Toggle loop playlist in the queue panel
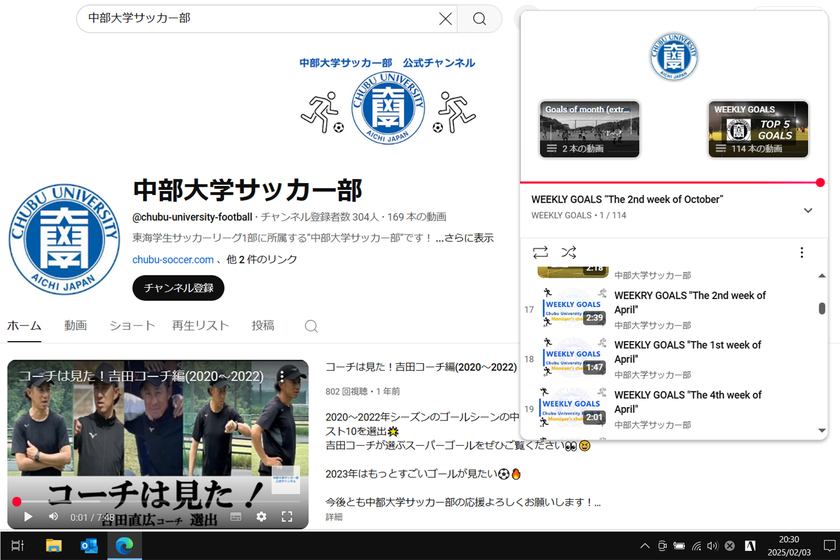Screen dimensions: 840x560 (x=540, y=253)
